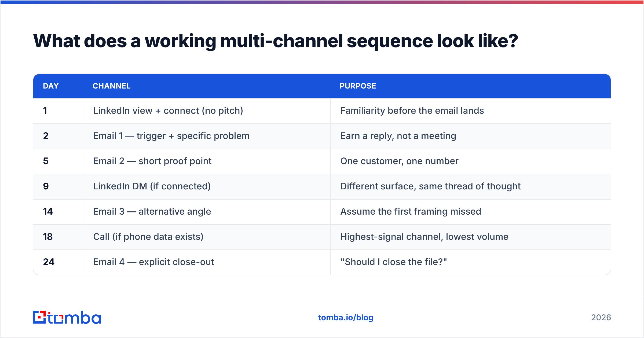This screenshot has height=338, width=644.
Task: Click the tomba logo icon
Action: [67, 317]
